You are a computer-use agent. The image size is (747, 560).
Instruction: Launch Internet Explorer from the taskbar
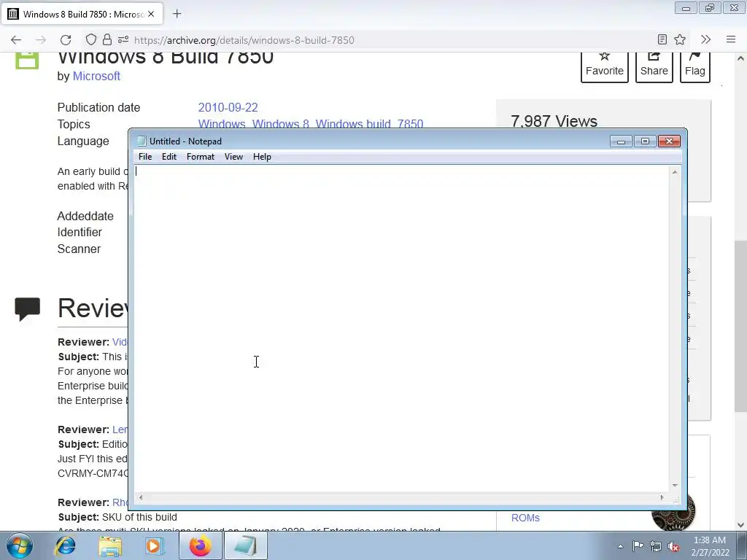pos(65,545)
